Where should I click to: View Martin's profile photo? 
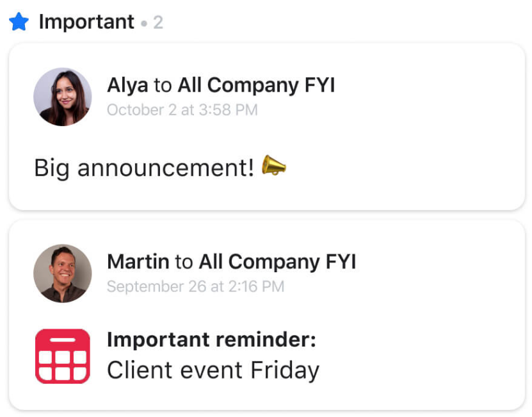[62, 273]
